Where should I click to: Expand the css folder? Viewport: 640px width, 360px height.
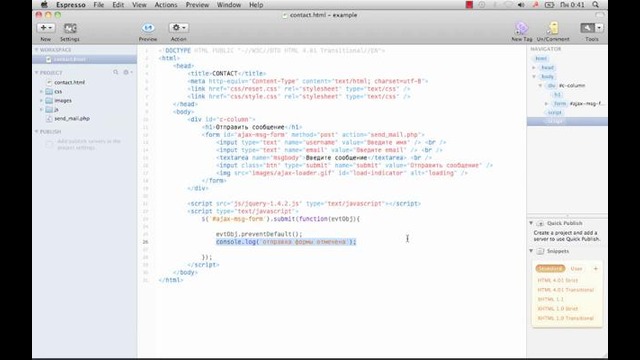41,91
